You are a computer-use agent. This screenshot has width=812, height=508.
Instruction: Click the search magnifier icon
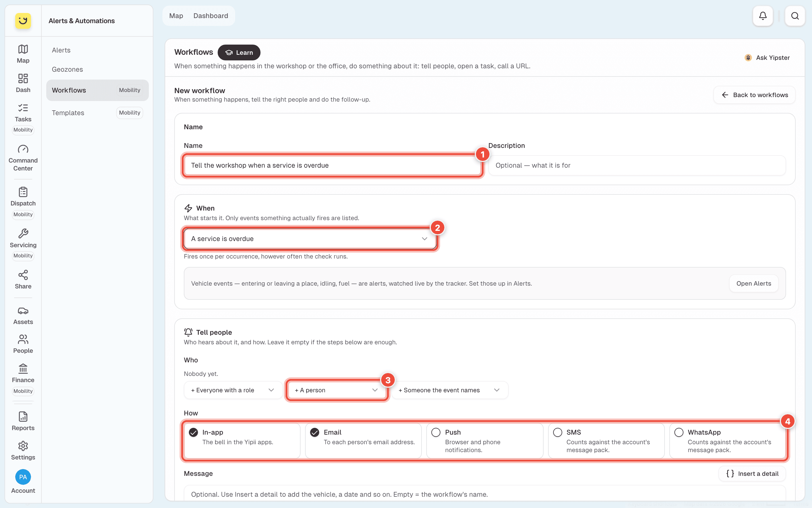[795, 16]
